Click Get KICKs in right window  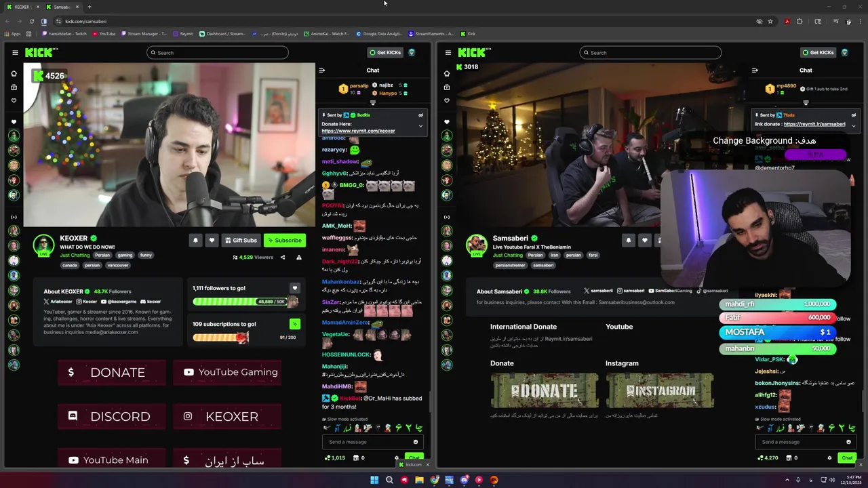[818, 52]
